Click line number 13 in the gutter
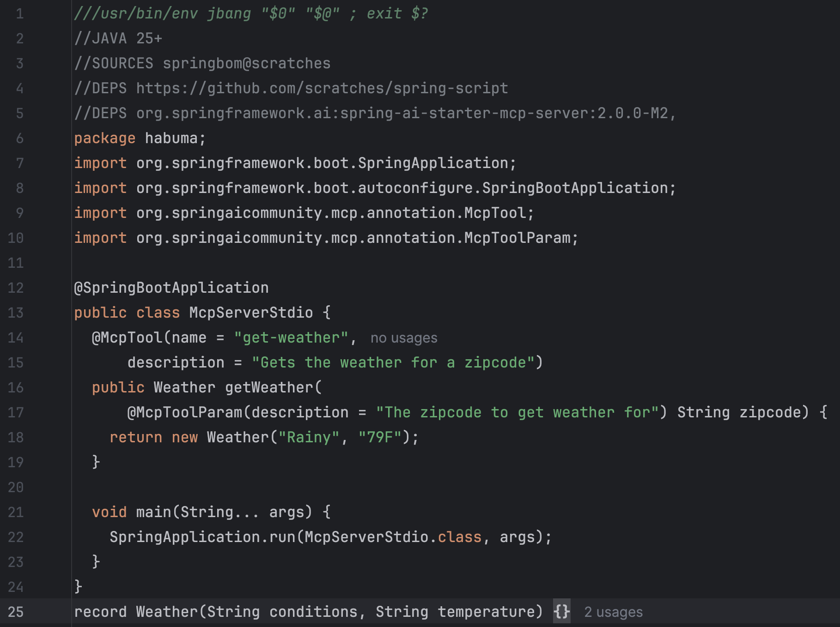The width and height of the screenshot is (840, 627). coord(16,313)
